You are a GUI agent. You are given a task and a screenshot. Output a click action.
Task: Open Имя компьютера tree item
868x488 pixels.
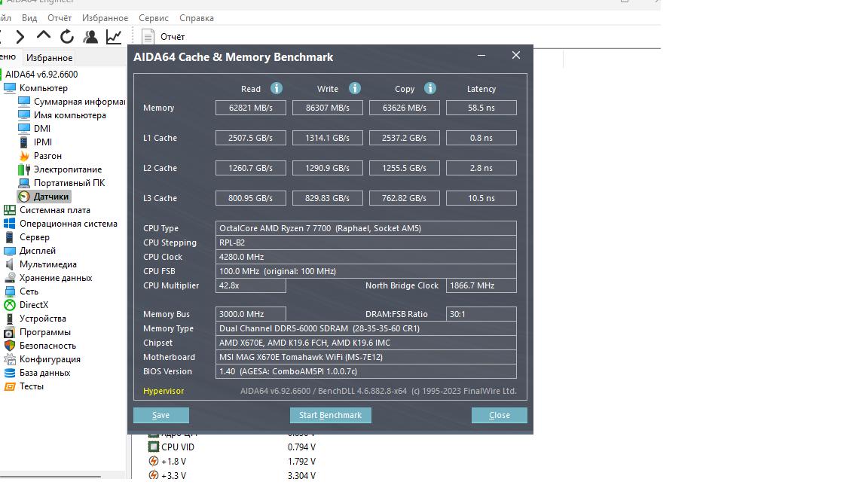click(62, 115)
